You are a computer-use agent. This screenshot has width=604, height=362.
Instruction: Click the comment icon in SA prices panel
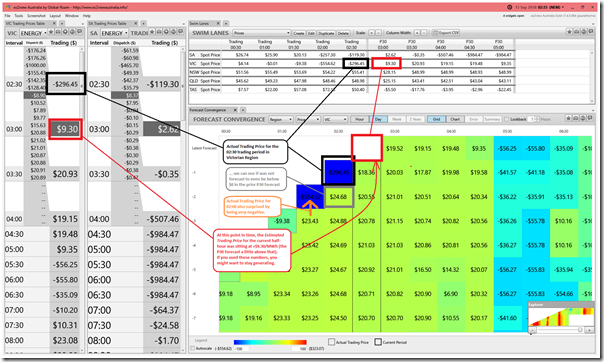tap(180, 32)
